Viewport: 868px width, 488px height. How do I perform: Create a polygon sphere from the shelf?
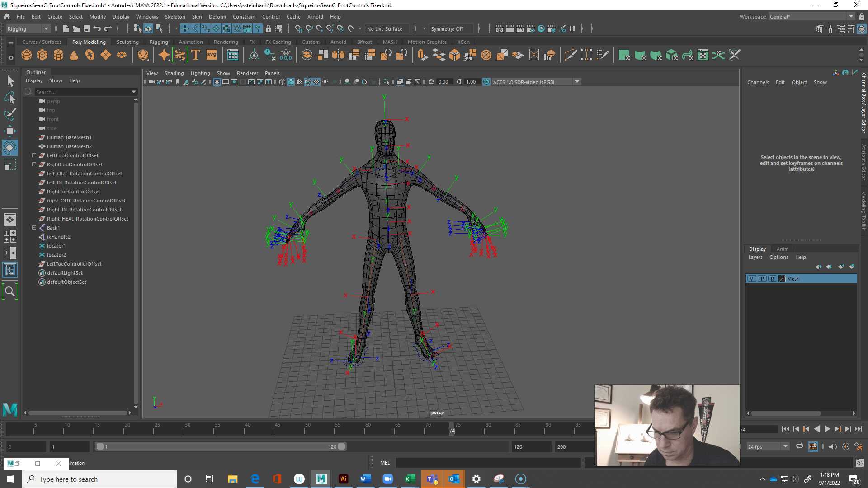26,55
